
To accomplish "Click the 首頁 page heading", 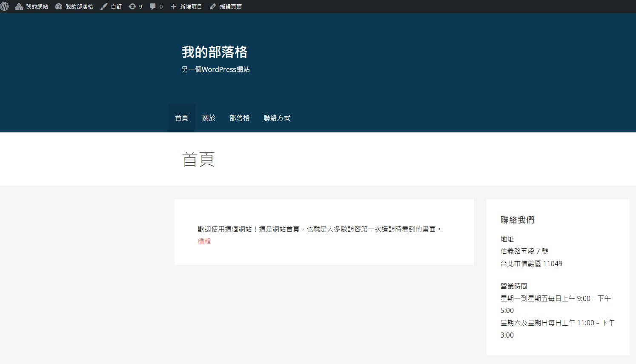I will tap(198, 159).
